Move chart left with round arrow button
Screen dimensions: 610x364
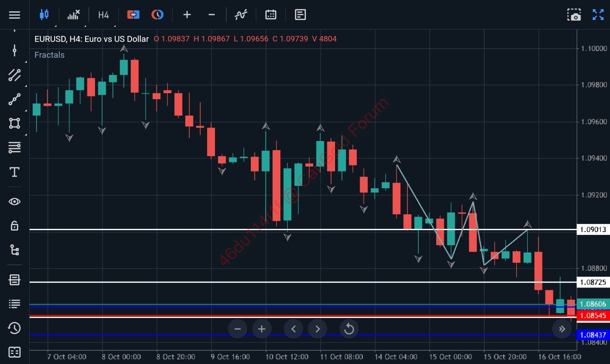[x=294, y=329]
